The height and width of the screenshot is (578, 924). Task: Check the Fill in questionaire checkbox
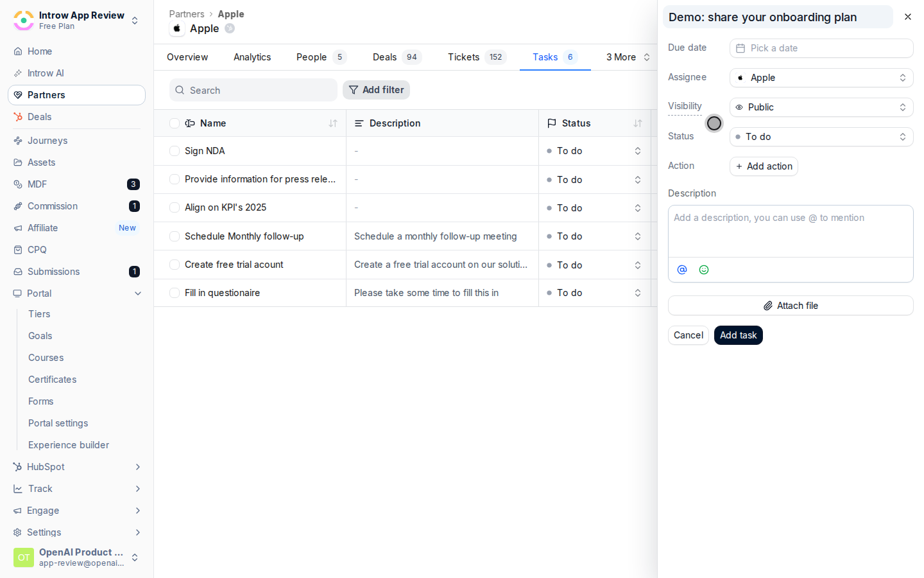[175, 293]
